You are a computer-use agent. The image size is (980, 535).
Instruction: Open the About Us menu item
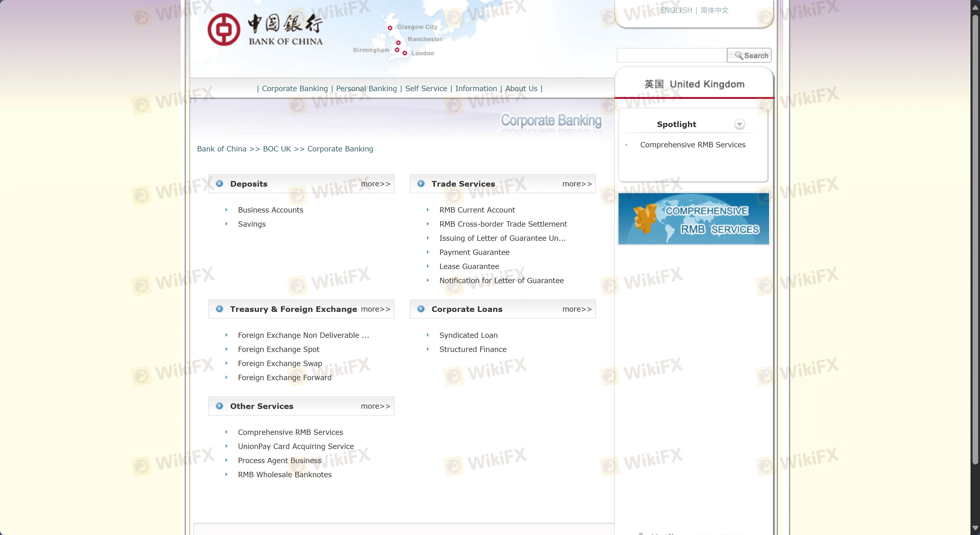pyautogui.click(x=521, y=88)
